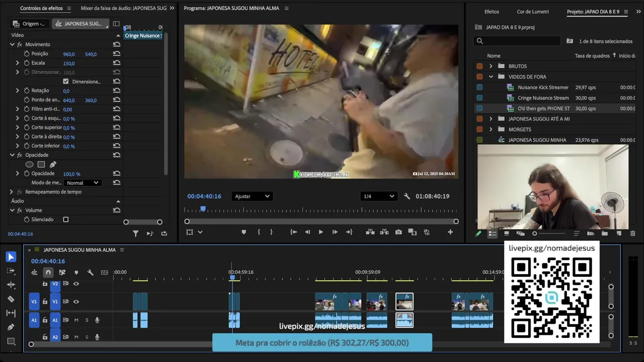
Task: Open Timeline Display Settings wrench
Action: click(x=91, y=273)
